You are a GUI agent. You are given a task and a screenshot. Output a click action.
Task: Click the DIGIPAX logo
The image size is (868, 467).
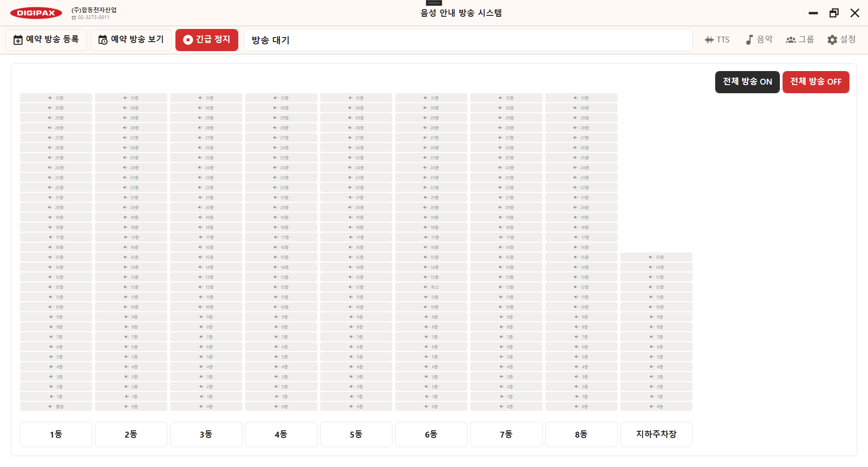pos(36,13)
